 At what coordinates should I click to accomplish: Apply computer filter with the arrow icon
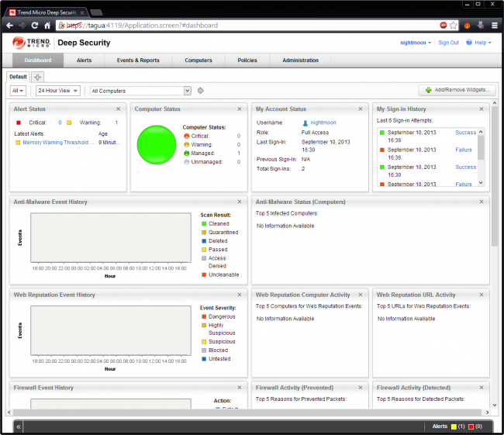coord(201,91)
